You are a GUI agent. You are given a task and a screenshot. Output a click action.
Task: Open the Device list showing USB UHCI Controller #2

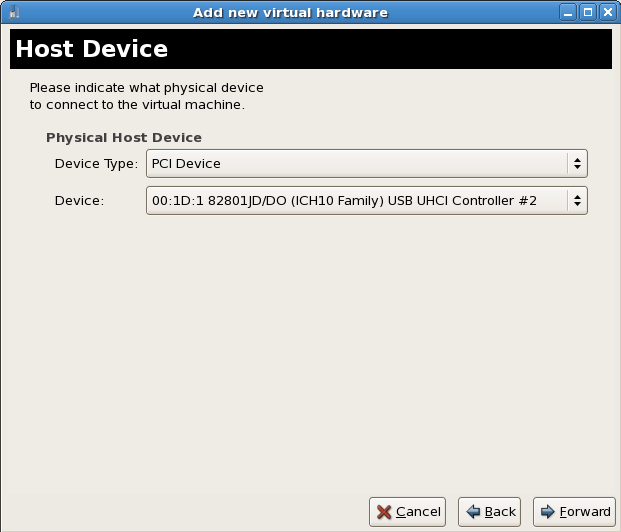pyautogui.click(x=356, y=201)
